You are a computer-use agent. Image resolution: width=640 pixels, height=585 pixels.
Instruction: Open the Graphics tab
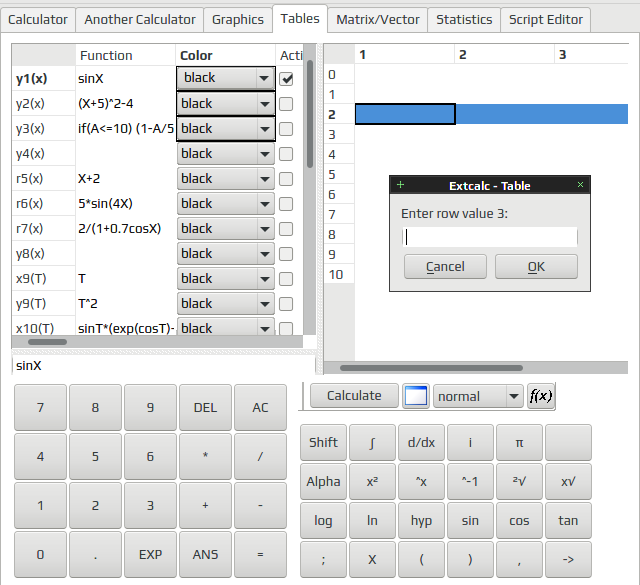pos(238,20)
